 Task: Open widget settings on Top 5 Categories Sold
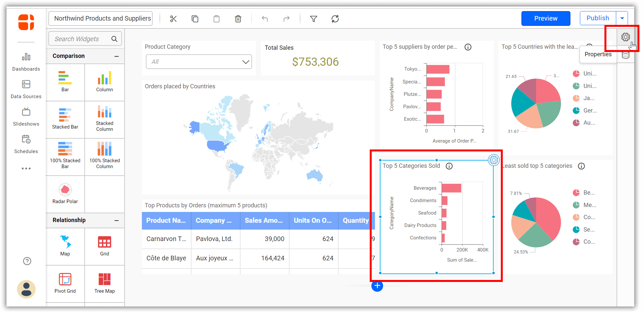click(x=494, y=160)
